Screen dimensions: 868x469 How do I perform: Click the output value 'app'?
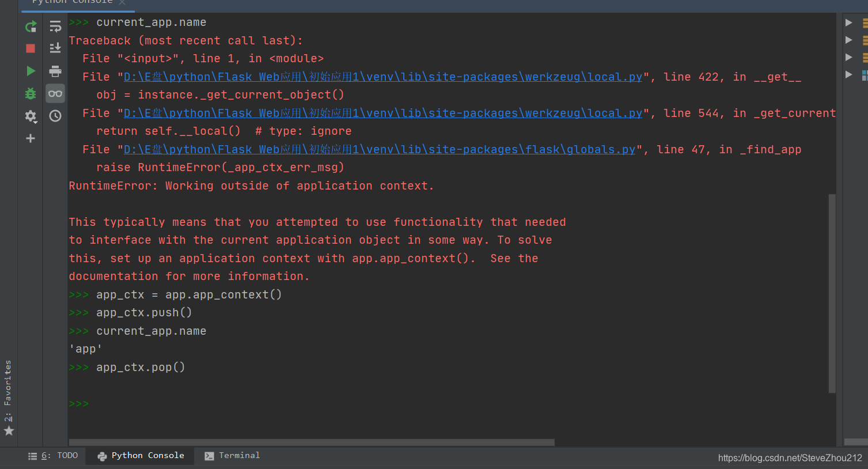pos(85,349)
